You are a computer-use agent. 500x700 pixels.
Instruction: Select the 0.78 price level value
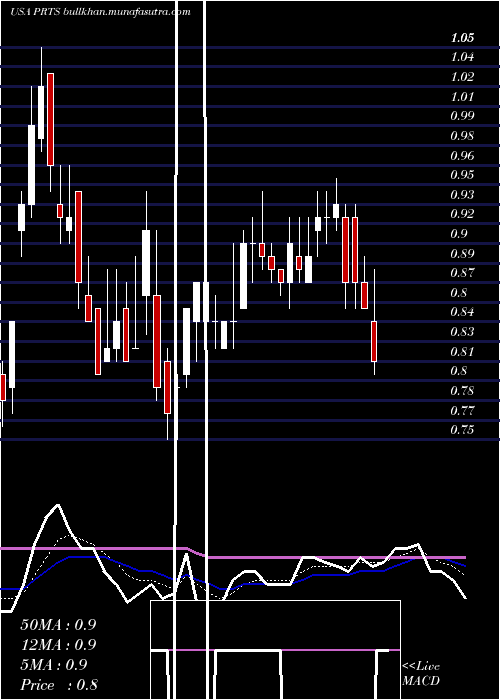(462, 391)
